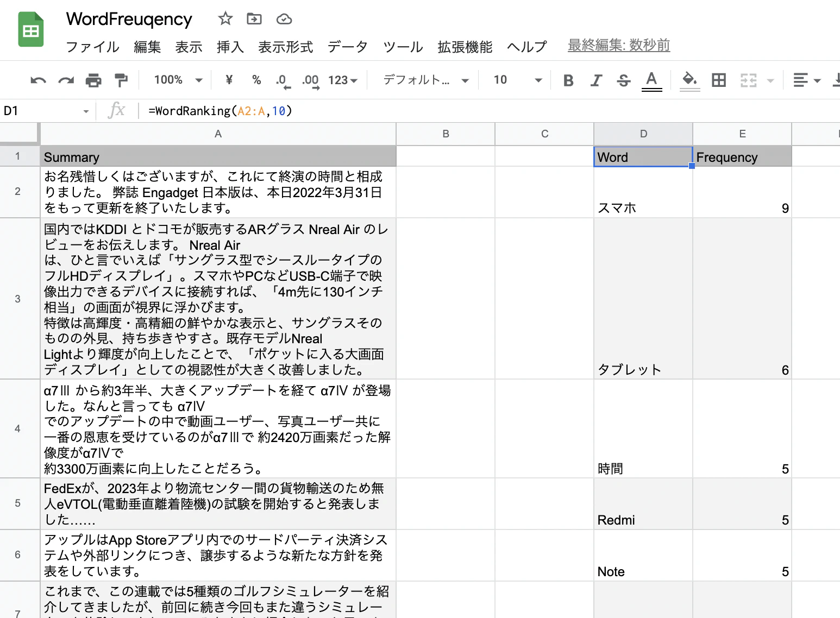This screenshot has height=618, width=840.
Task: Open the horizontal align dropdown
Action: pos(806,80)
